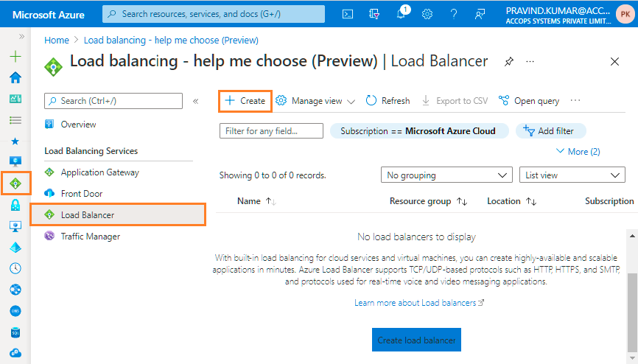The image size is (638, 364).
Task: Focus the Search (Ctrl+/) menu field
Action: (113, 101)
